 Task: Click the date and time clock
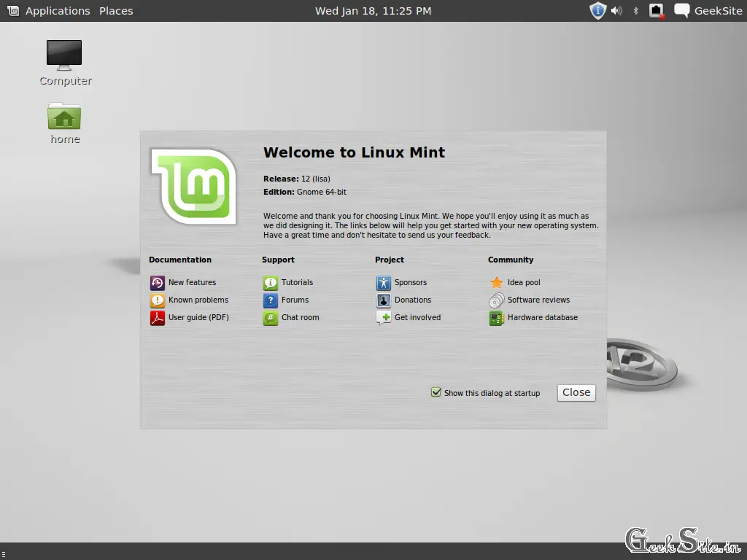click(x=373, y=11)
